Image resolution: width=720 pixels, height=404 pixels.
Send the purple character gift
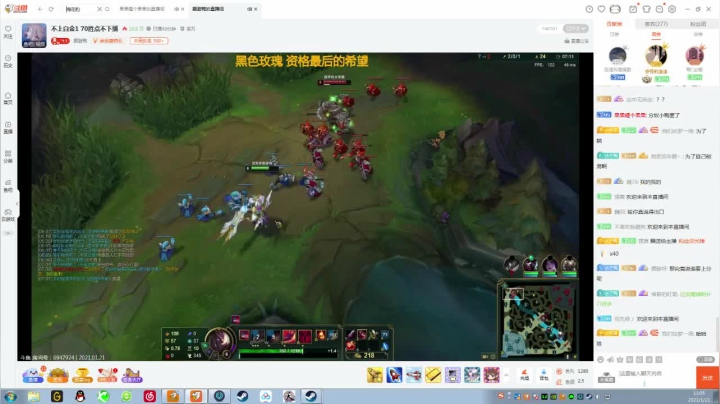coord(452,375)
